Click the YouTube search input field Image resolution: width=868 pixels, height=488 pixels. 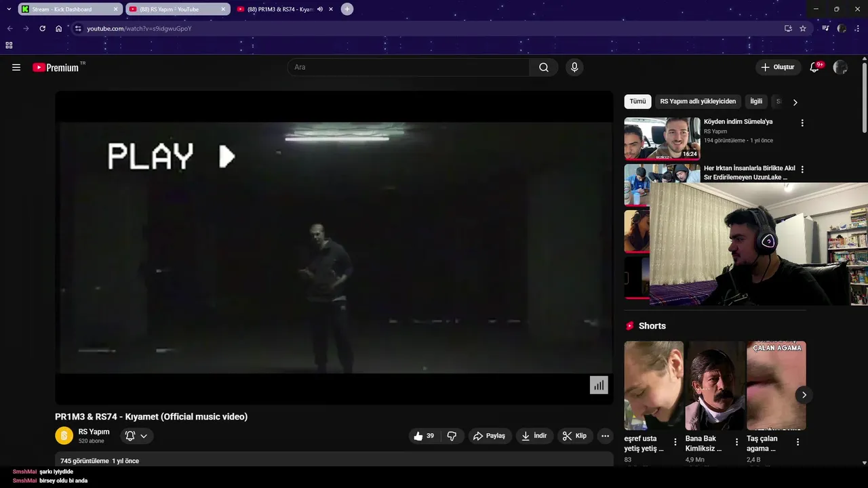coord(408,67)
